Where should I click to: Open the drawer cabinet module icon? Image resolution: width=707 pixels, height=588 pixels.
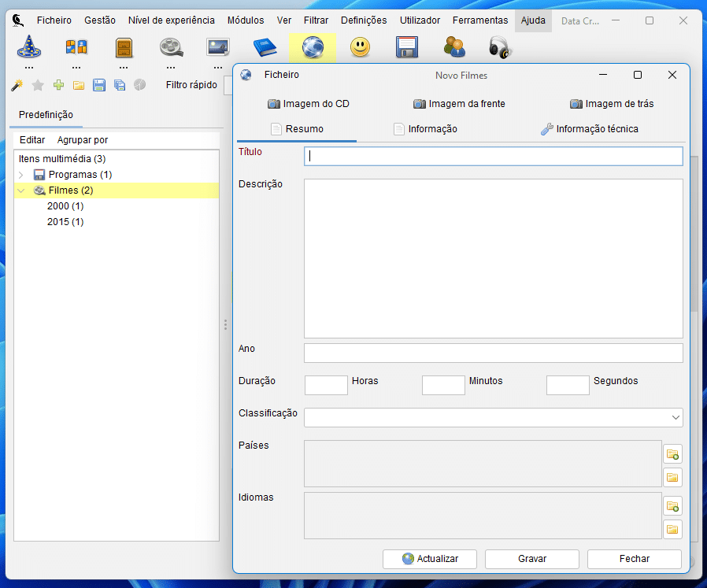pos(124,47)
